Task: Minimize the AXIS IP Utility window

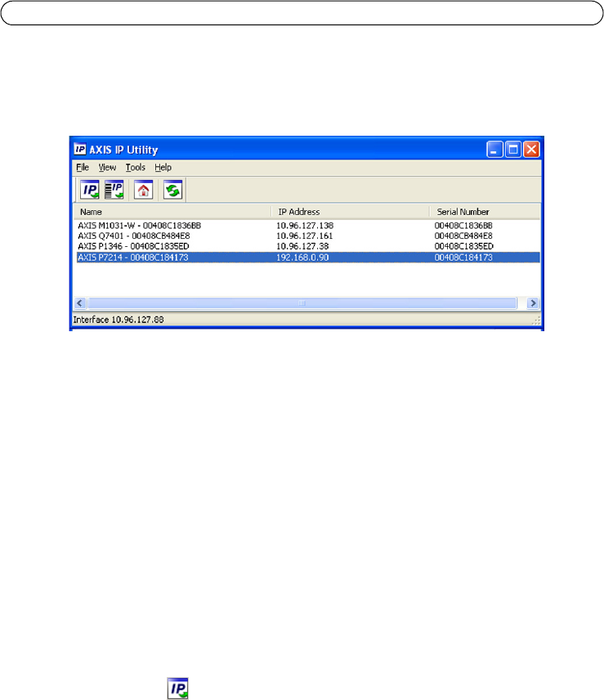Action: click(494, 149)
